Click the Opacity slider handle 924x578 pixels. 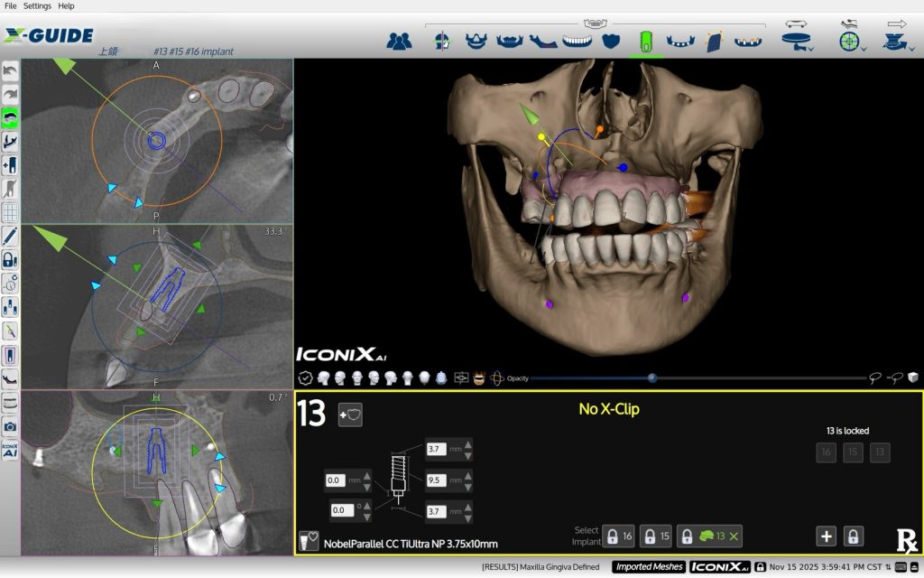(x=651, y=378)
